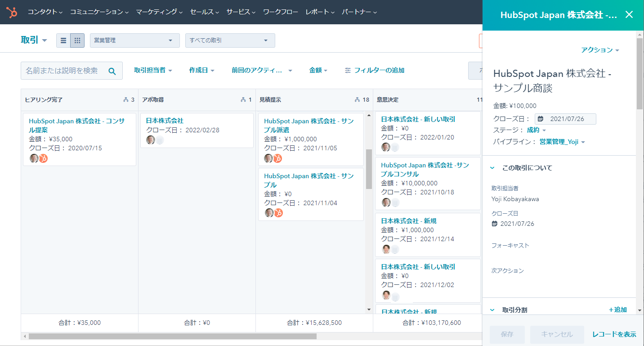Click calendar icon in close date field

[x=541, y=119]
